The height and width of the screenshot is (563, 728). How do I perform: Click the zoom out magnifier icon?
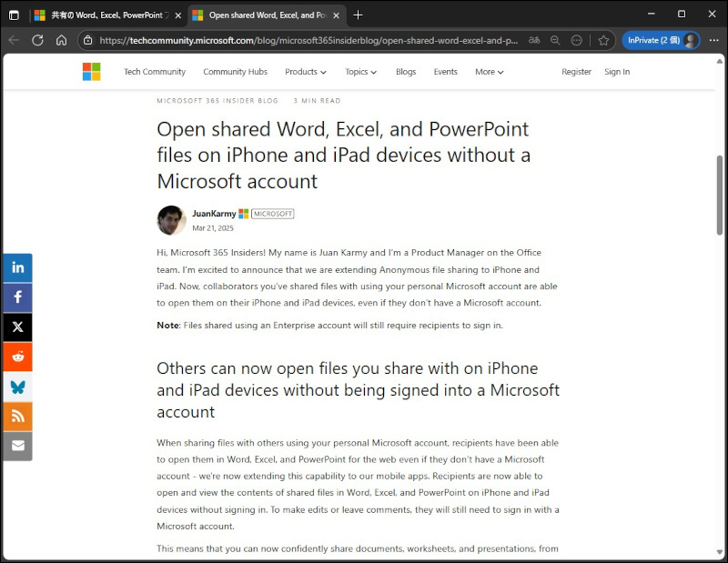click(x=555, y=40)
